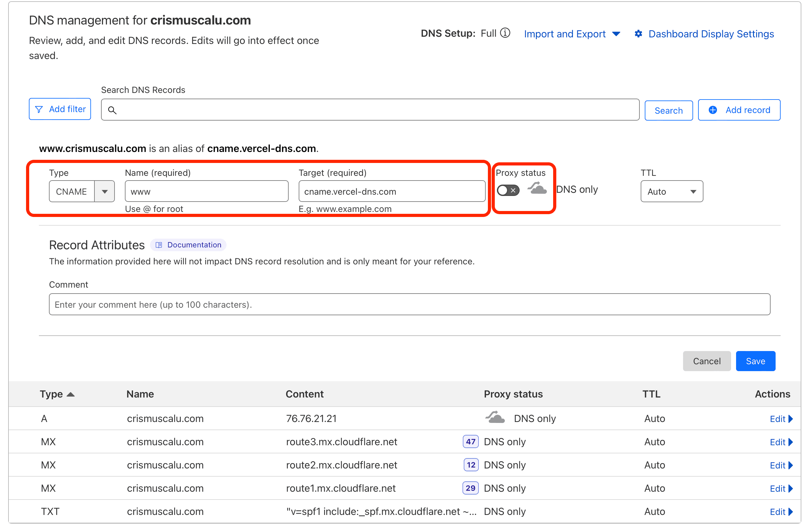812x530 pixels.
Task: Click the DNS Setup info icon
Action: (505, 33)
